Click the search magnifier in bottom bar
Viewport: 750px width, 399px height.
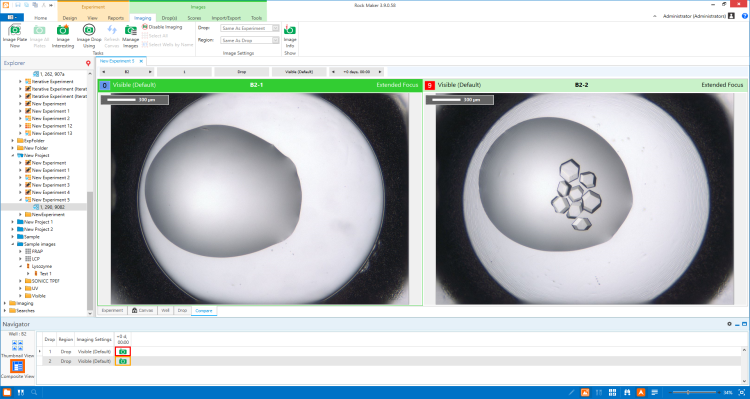coord(34,392)
